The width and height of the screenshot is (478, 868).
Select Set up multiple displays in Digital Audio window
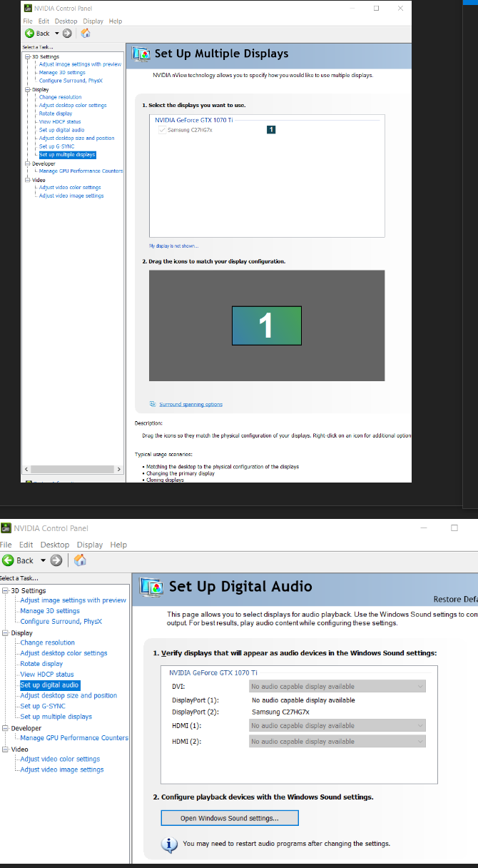pos(56,717)
